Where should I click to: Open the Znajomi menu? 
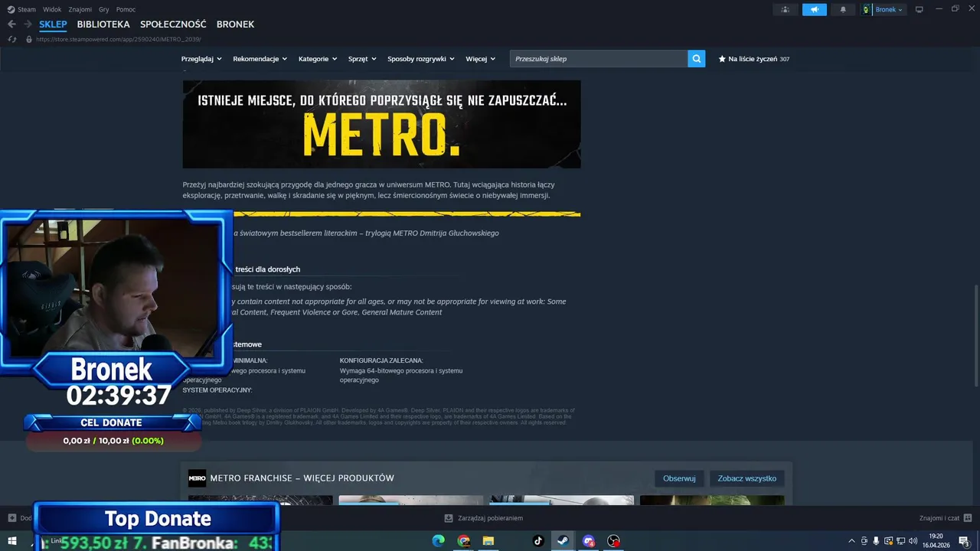click(80, 10)
